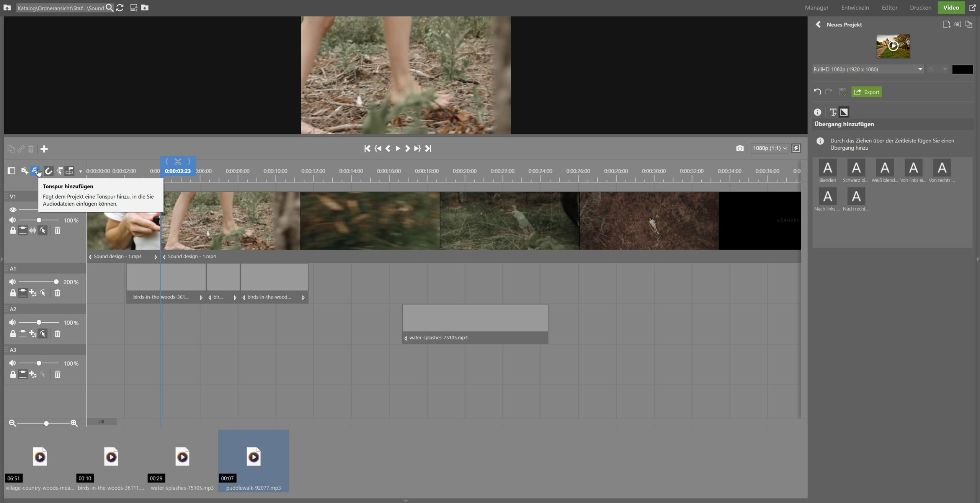
Task: Click the play button
Action: click(398, 149)
